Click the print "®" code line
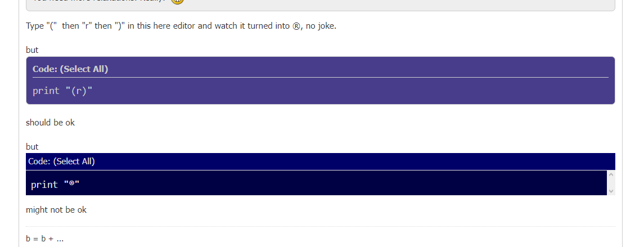This screenshot has width=644, height=247. (55, 185)
